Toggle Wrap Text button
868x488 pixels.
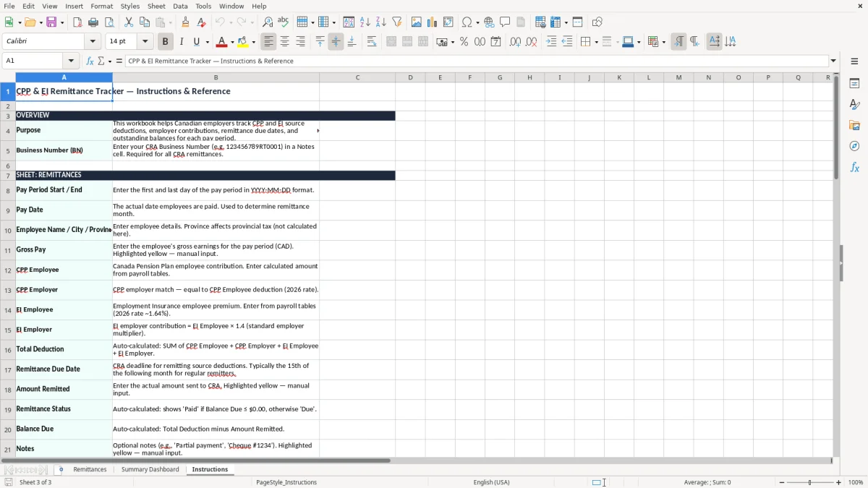372,42
